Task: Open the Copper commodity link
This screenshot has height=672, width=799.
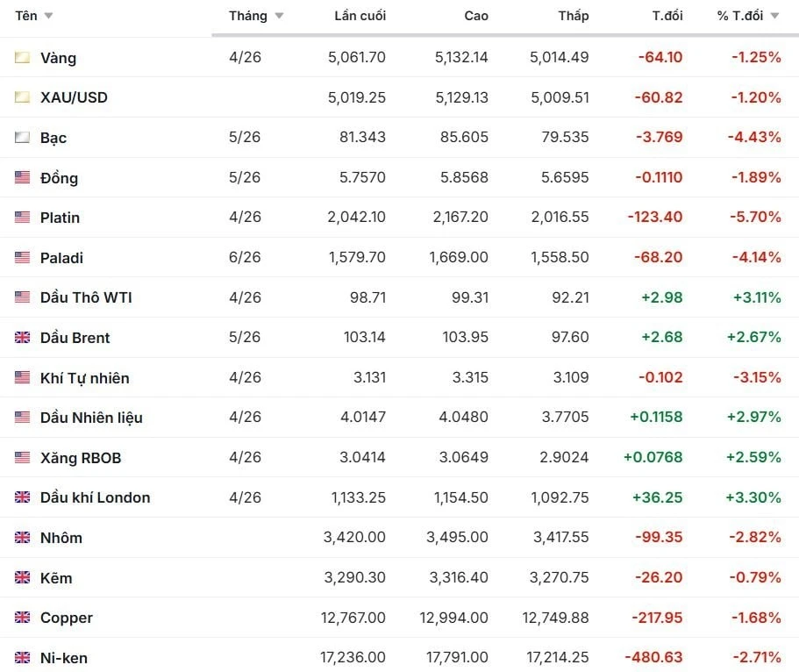Action: pos(67,618)
